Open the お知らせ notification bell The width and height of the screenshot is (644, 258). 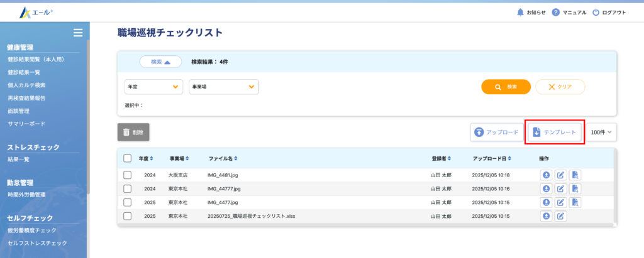[520, 13]
